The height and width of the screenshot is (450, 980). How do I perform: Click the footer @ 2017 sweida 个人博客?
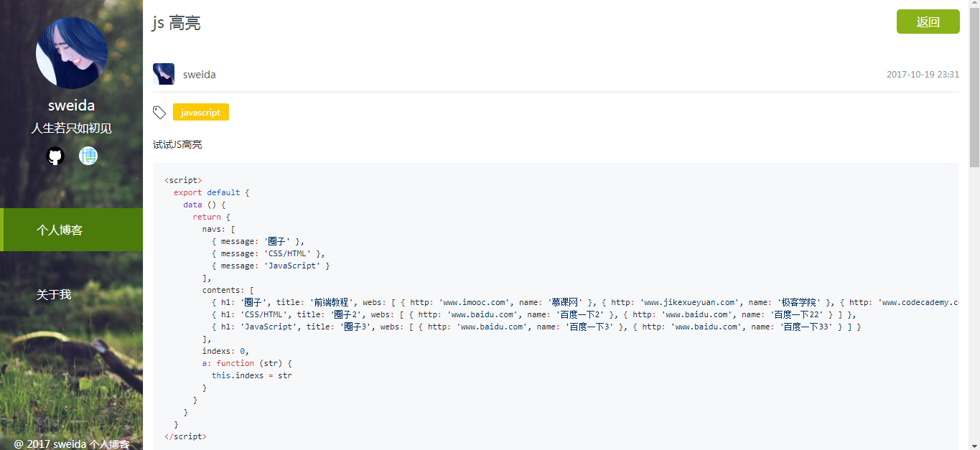(x=72, y=444)
